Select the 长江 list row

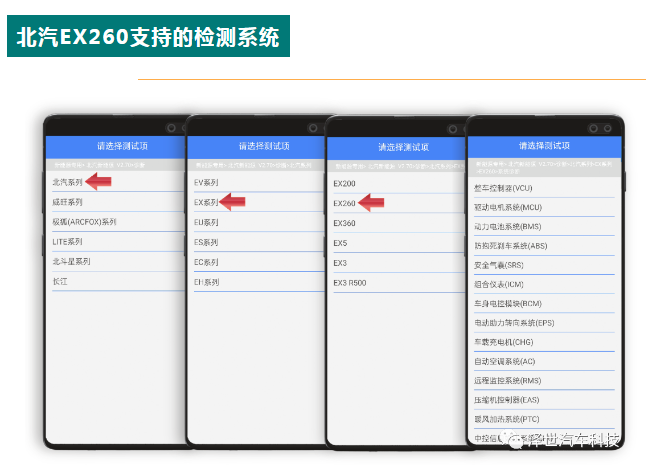tap(115, 281)
